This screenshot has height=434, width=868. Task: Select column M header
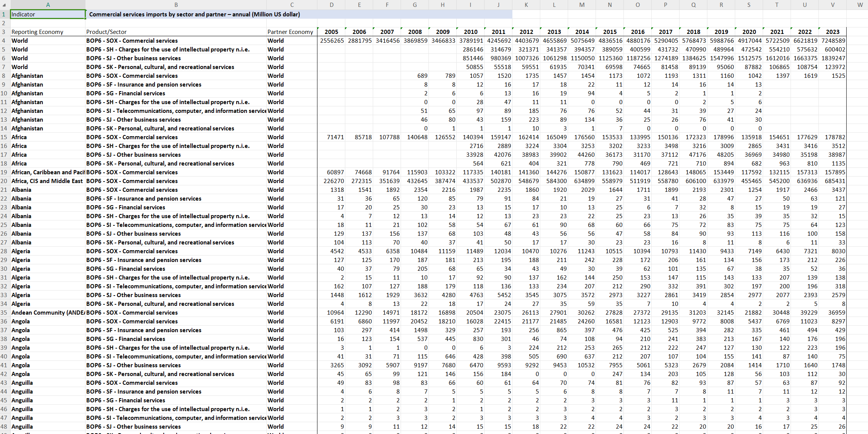(x=582, y=5)
